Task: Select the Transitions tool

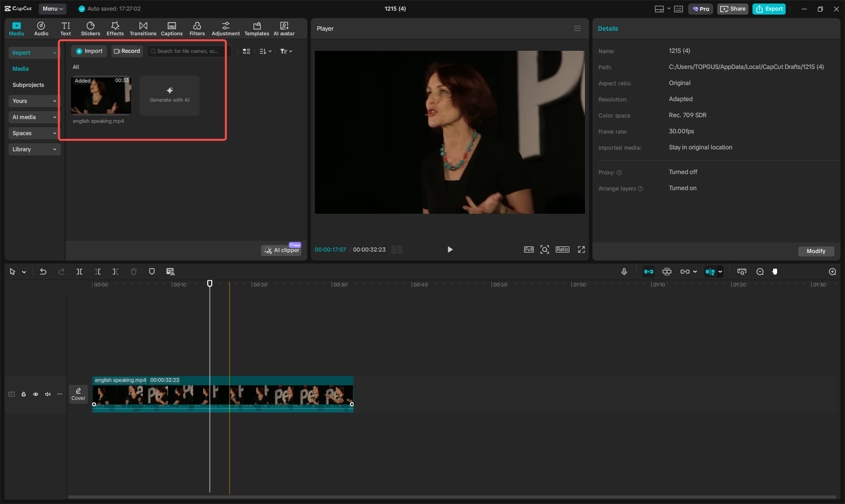Action: [143, 28]
